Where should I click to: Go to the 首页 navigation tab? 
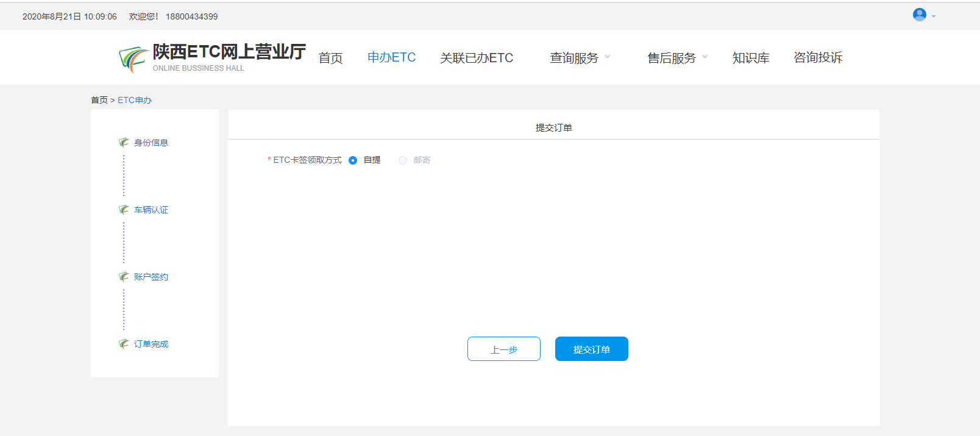330,58
